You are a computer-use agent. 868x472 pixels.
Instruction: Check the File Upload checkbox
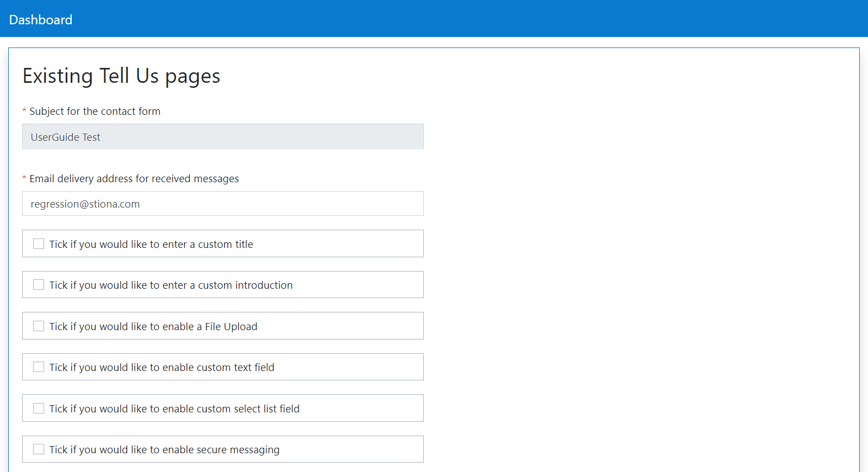point(39,326)
